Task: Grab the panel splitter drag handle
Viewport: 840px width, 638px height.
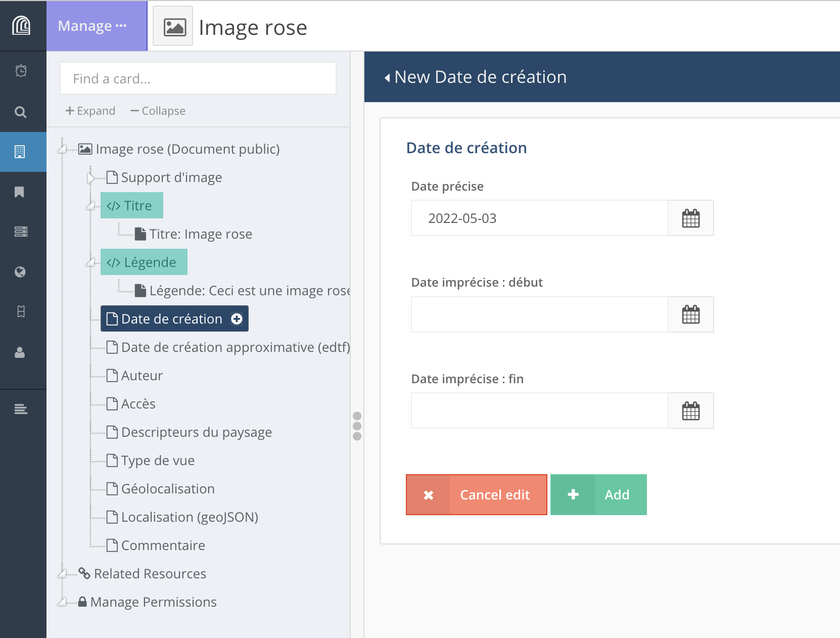Action: [x=357, y=426]
